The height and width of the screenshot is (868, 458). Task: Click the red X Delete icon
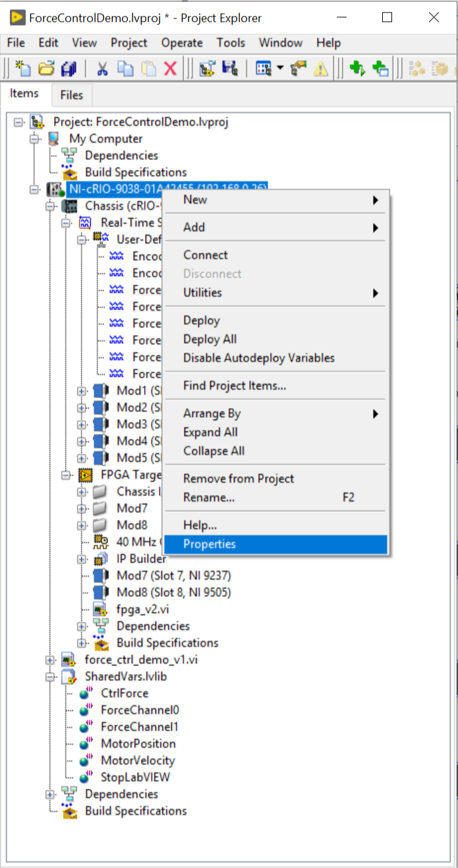170,68
